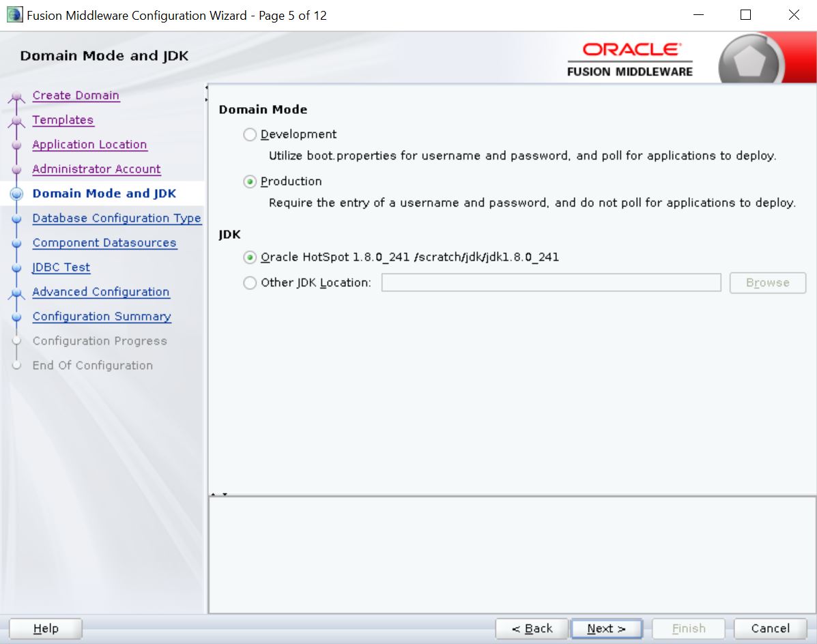Click the Application Location step bullet icon
This screenshot has height=644, width=817.
[16, 145]
